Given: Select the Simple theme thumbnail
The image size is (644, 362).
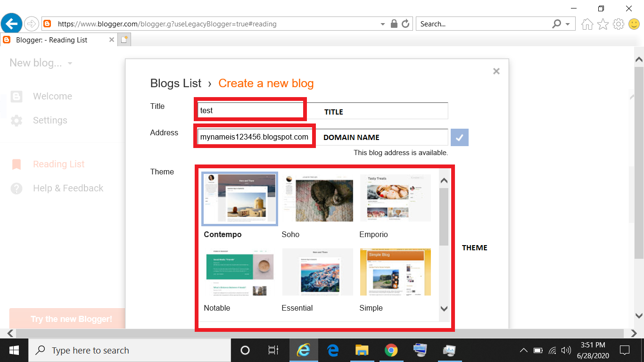Looking at the screenshot, I should pyautogui.click(x=395, y=272).
